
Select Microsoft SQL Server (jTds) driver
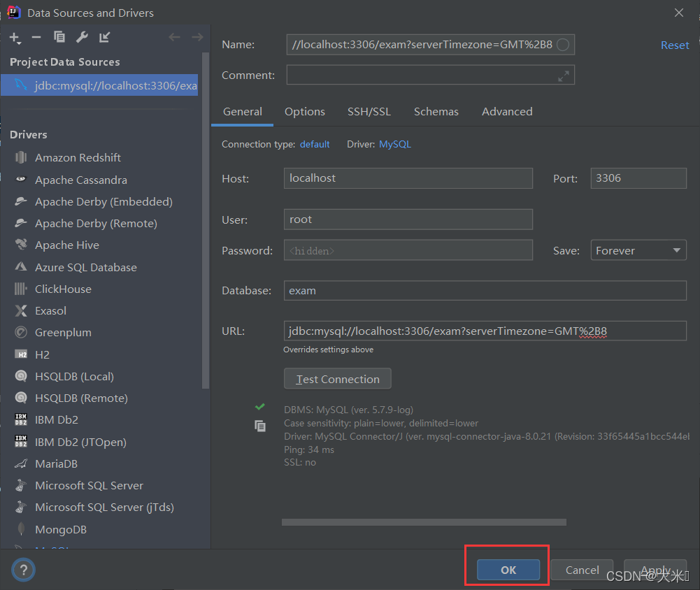[x=104, y=508]
